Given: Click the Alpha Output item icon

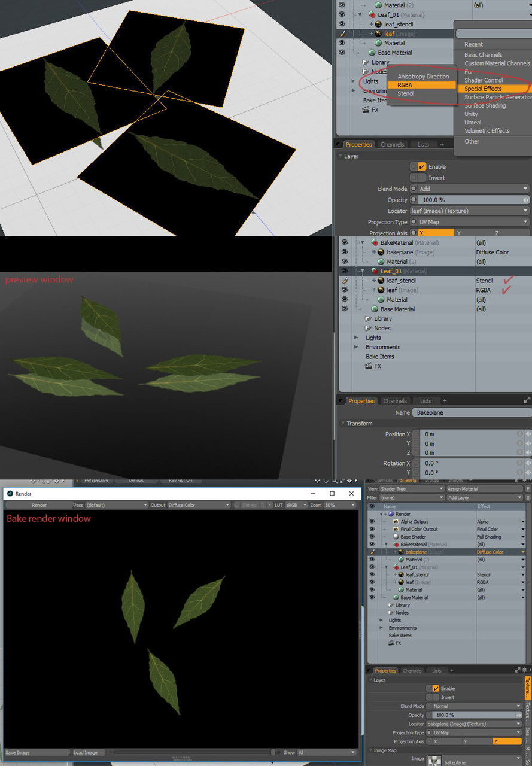Looking at the screenshot, I should (396, 522).
